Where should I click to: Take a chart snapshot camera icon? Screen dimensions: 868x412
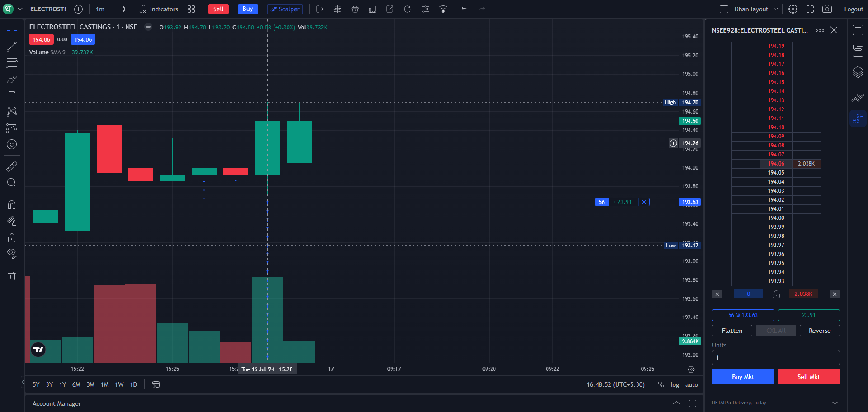point(827,9)
